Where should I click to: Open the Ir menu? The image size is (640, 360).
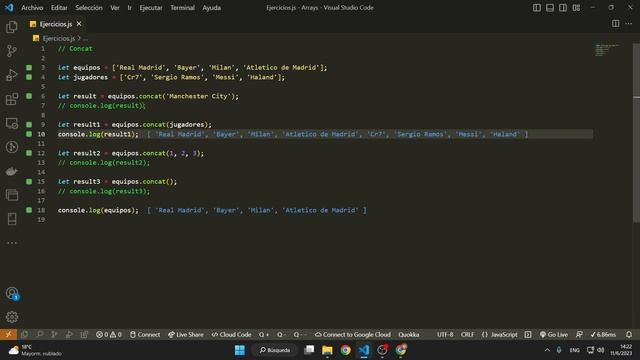129,8
